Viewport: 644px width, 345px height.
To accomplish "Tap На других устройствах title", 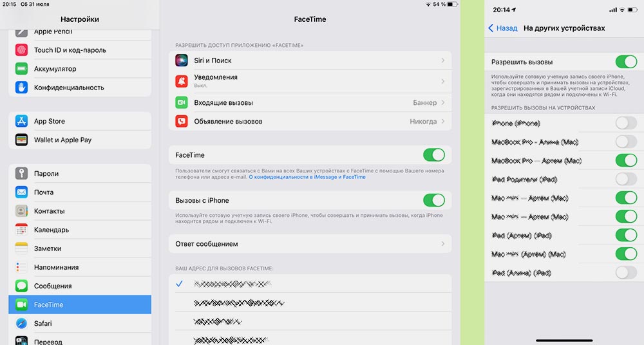I will [564, 28].
